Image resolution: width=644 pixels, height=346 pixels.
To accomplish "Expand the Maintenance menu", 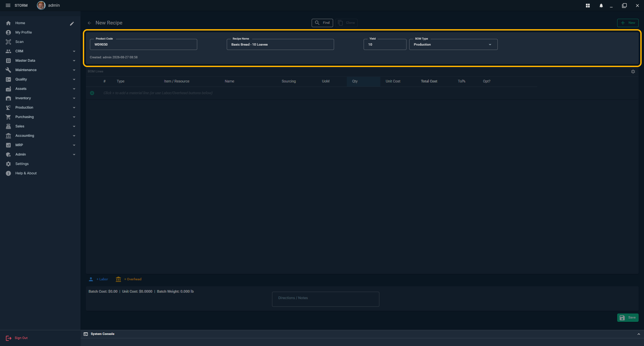I will point(40,70).
